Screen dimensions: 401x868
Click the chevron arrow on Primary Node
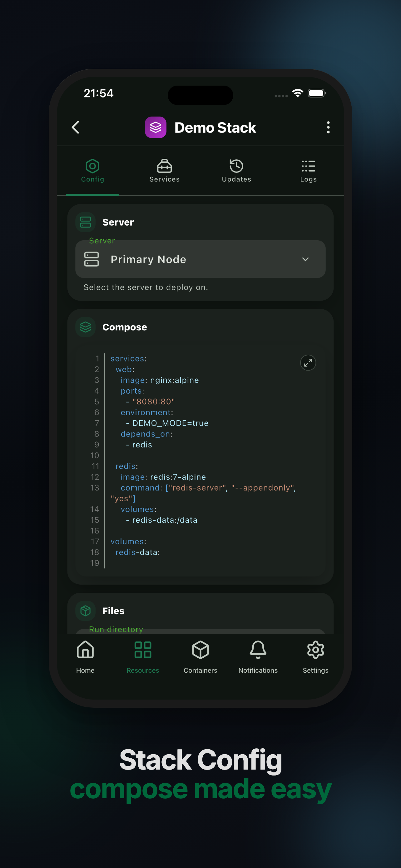305,259
